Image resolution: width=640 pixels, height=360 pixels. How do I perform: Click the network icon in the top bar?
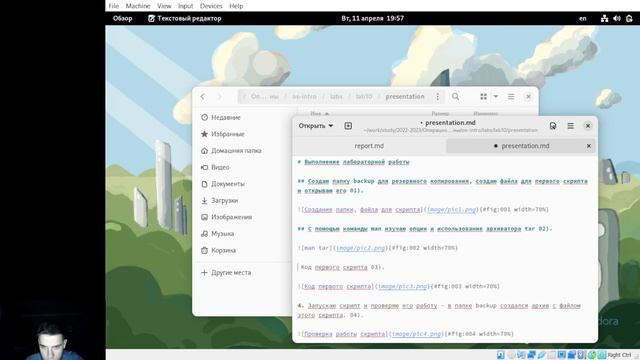click(604, 18)
